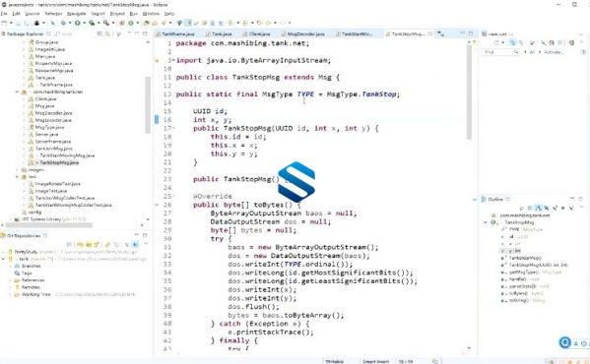This screenshot has height=364, width=590.
Task: Switch to the MsgDecoder.java editor tab
Action: (305, 33)
